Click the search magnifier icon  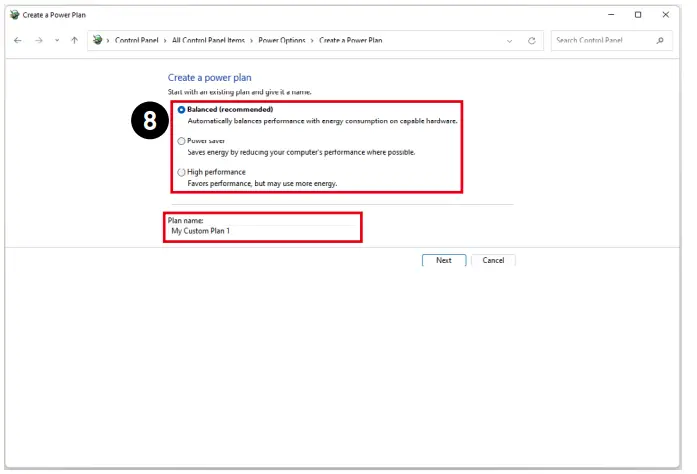660,40
